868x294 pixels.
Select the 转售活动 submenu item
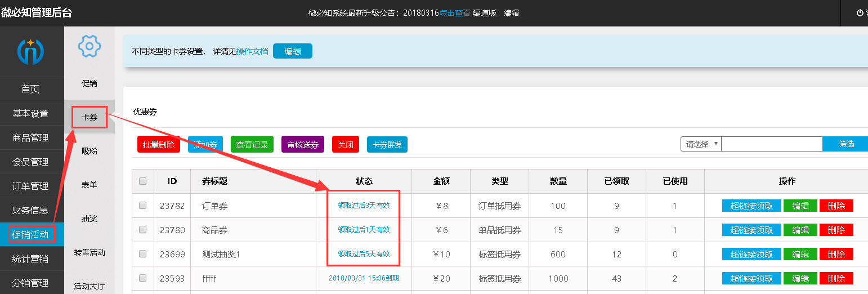click(x=90, y=252)
